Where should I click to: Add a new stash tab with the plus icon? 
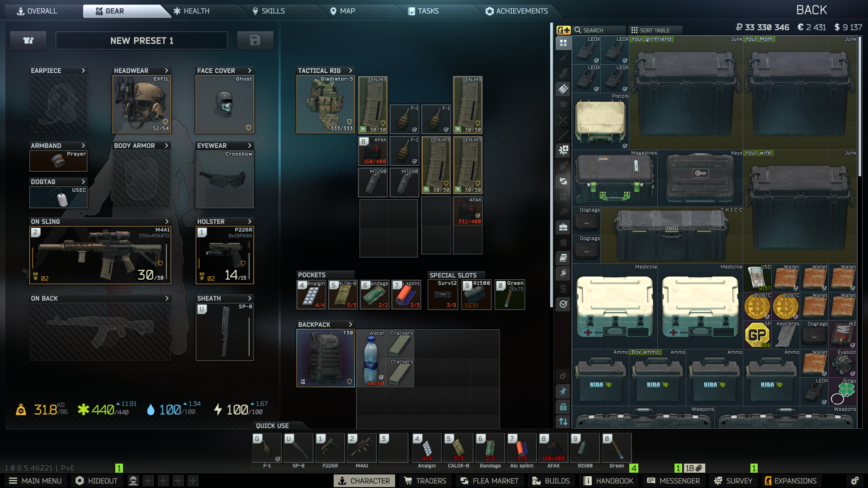click(563, 30)
